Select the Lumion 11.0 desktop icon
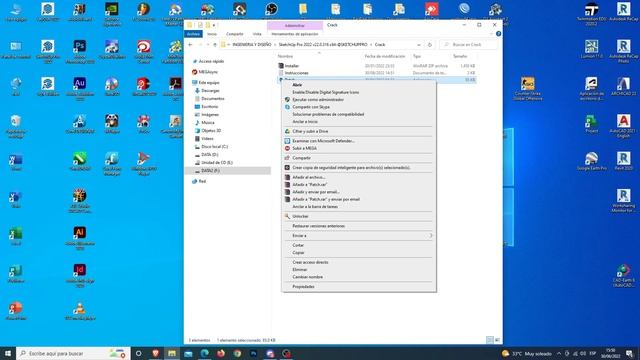The image size is (640, 360). [591, 49]
